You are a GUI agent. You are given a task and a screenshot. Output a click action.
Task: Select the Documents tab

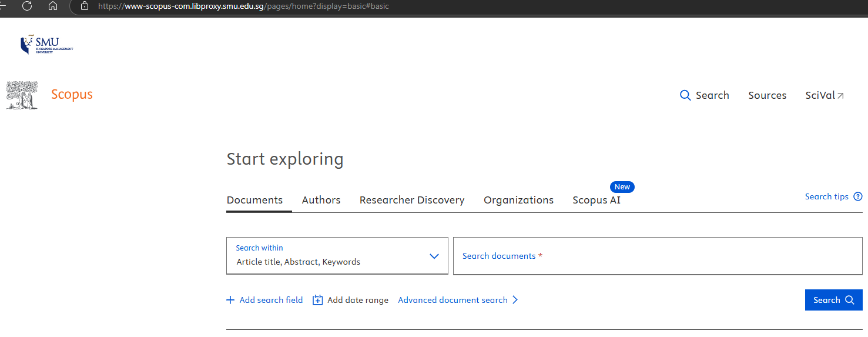[254, 200]
